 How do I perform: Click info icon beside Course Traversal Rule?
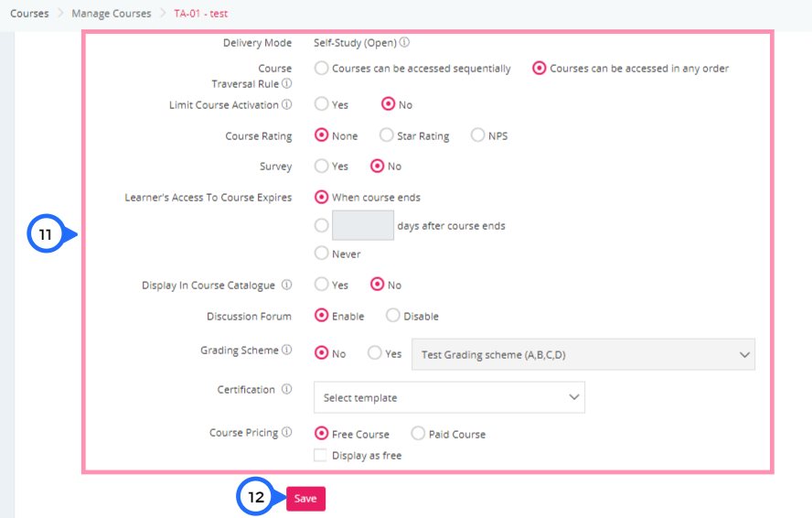click(286, 83)
